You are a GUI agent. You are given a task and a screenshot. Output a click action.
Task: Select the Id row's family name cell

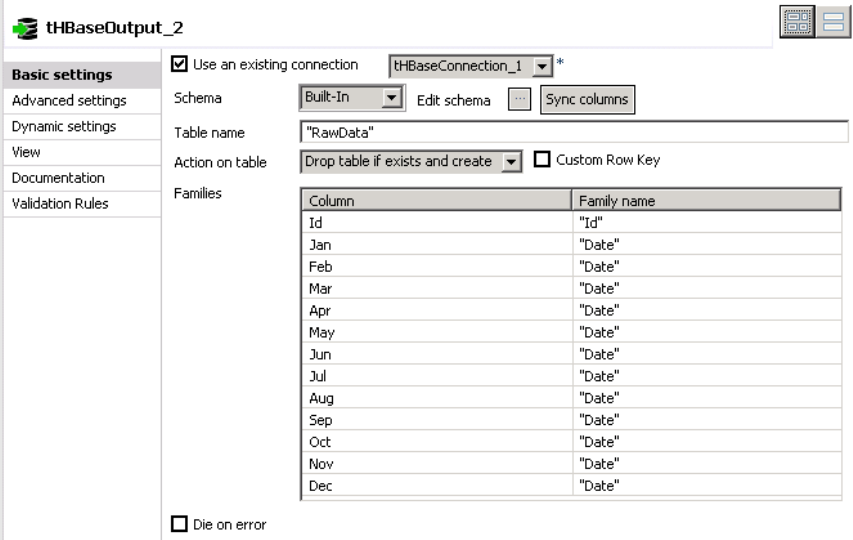[x=707, y=223]
